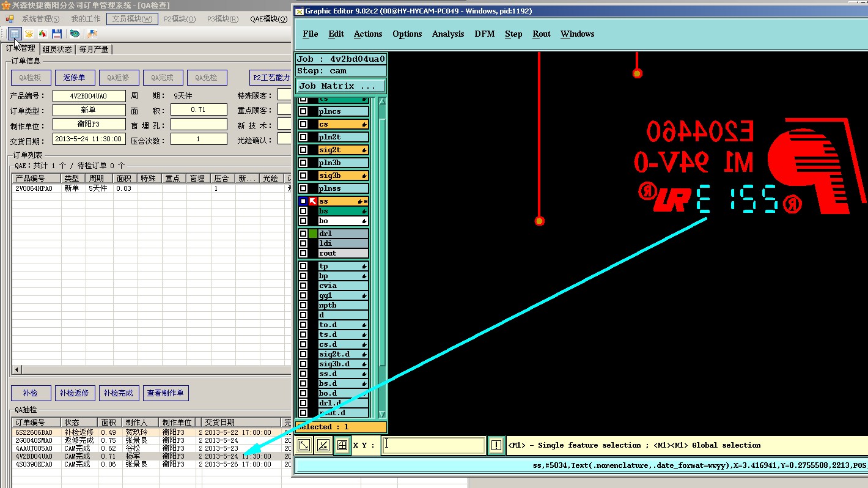Click the yellow smiley toolbar icon
Screen dimensions: 868x488
click(29, 34)
